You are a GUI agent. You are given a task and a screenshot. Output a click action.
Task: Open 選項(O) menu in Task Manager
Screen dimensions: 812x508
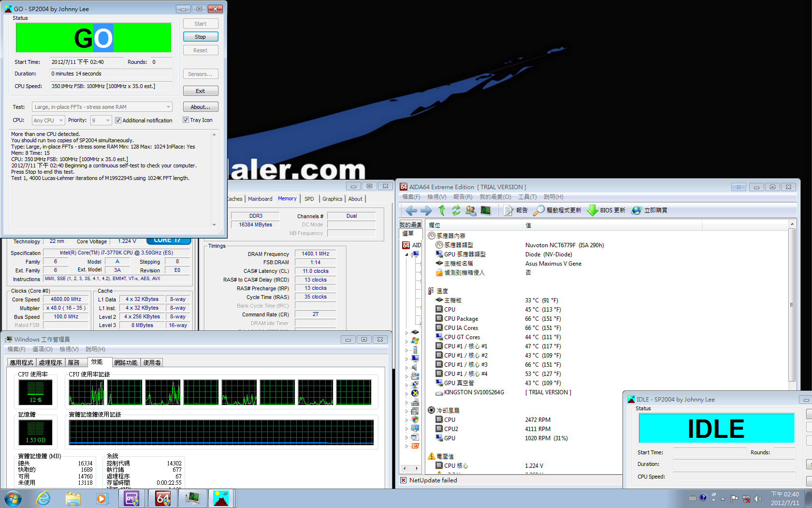pos(42,349)
